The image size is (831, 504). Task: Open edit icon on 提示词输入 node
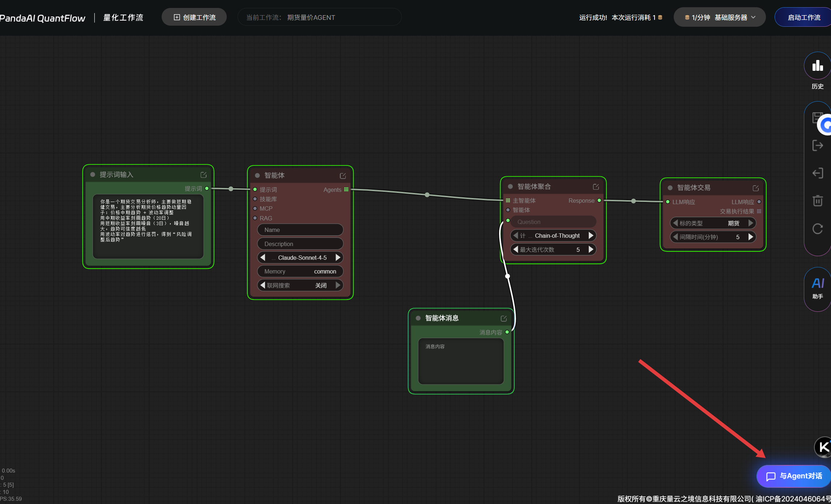click(204, 175)
